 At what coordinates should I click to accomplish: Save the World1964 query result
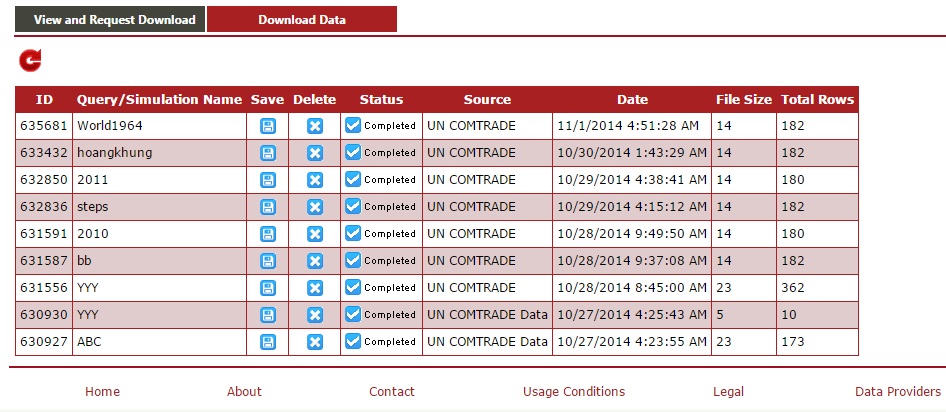267,126
